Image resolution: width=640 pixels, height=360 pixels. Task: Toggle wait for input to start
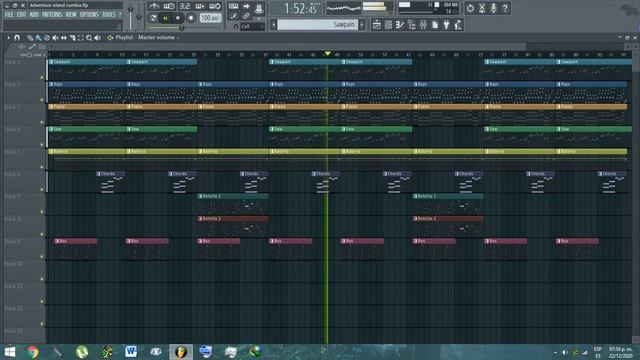(x=169, y=6)
